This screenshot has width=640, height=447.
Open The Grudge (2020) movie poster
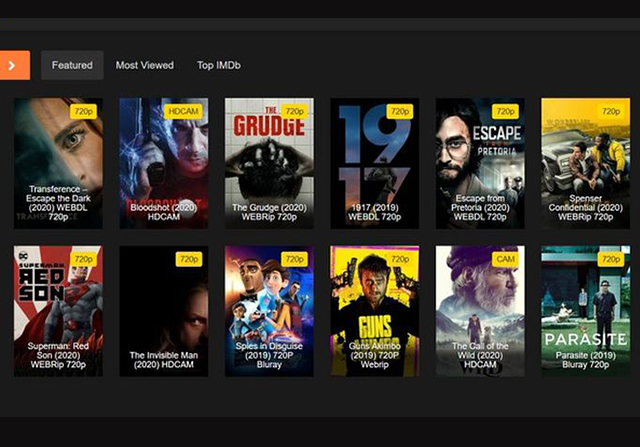tap(269, 163)
